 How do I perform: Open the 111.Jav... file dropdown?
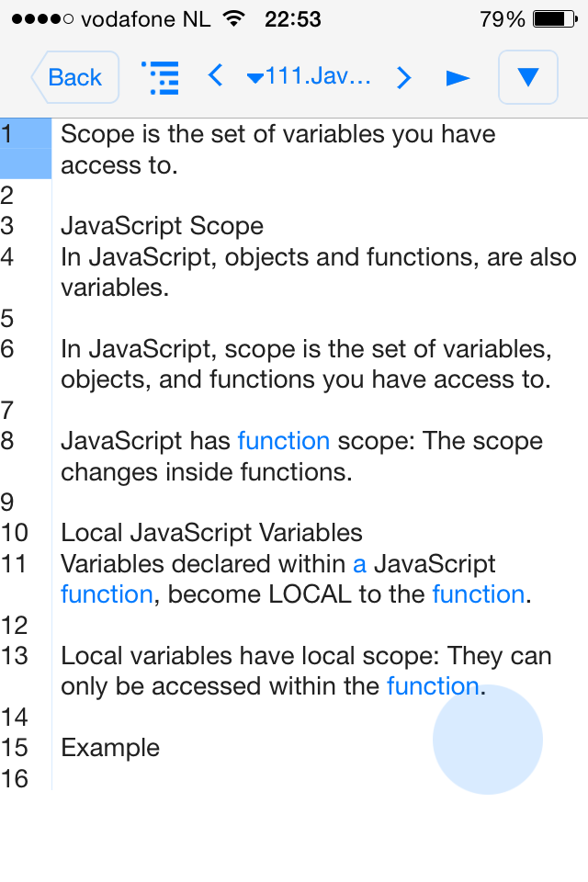coord(309,76)
